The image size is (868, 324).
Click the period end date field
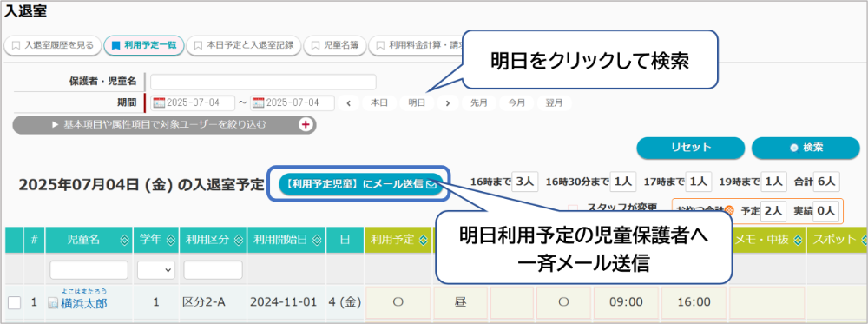point(293,103)
